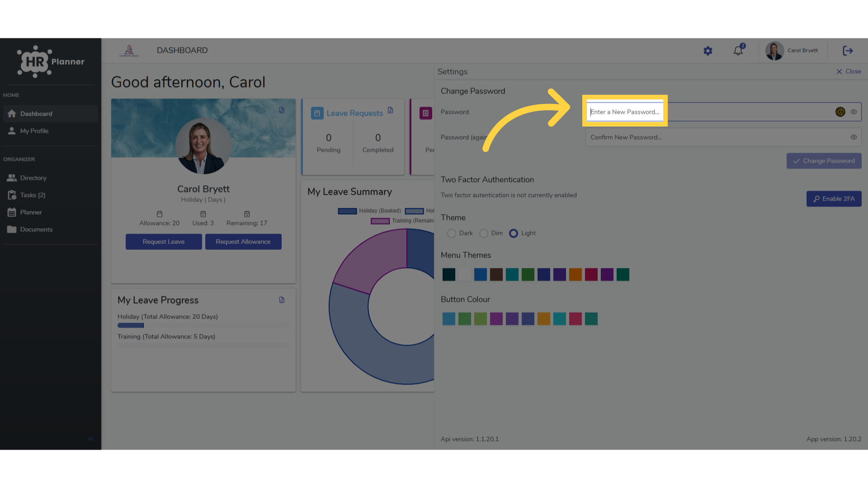This screenshot has height=488, width=868.
Task: Choose the white menu theme swatch
Action: pos(465,275)
